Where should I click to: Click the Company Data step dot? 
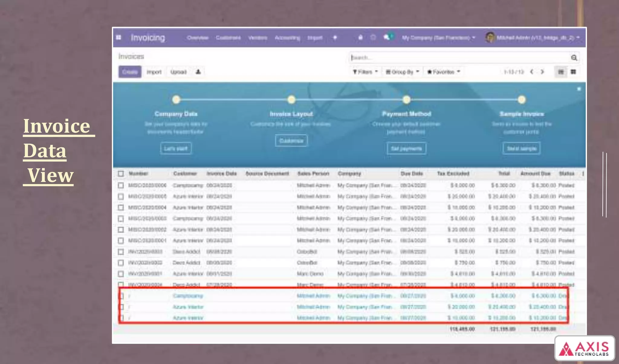(176, 100)
